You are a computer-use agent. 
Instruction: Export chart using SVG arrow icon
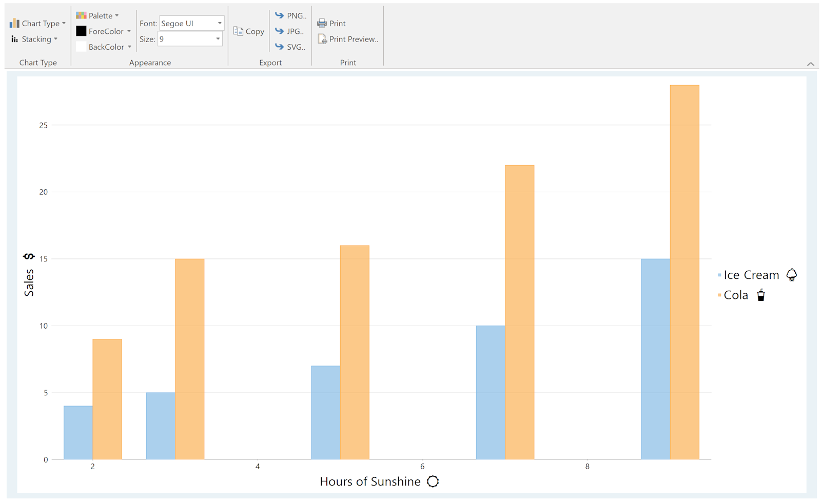pyautogui.click(x=279, y=47)
